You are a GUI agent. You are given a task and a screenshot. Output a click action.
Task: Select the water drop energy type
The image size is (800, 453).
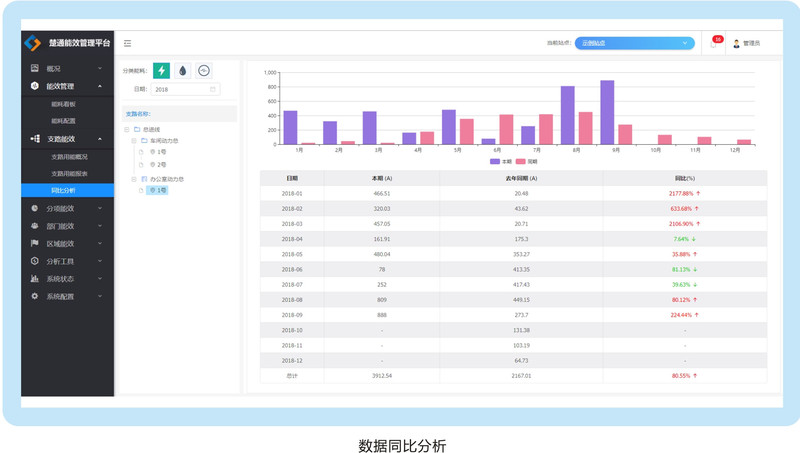click(x=183, y=70)
